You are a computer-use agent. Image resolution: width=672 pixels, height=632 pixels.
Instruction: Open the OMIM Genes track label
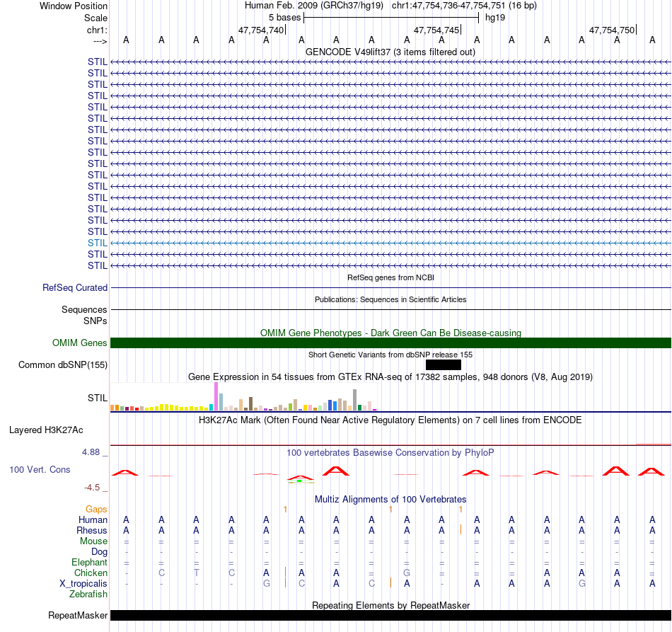79,343
